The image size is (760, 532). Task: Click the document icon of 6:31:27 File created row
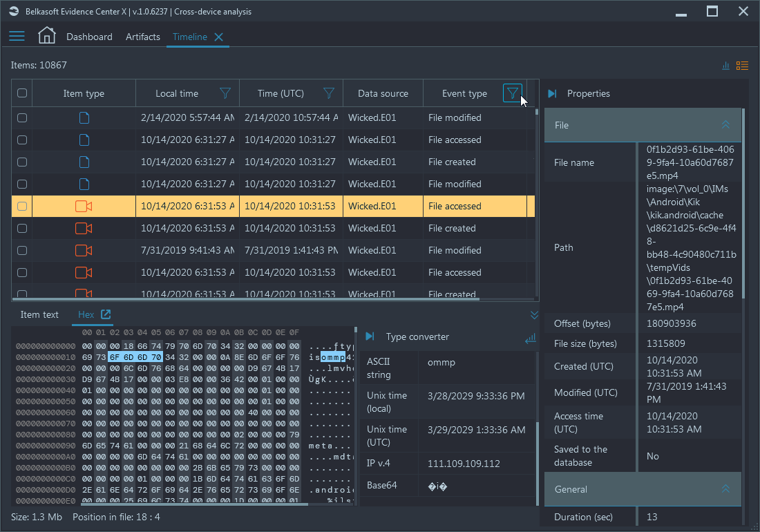click(84, 162)
